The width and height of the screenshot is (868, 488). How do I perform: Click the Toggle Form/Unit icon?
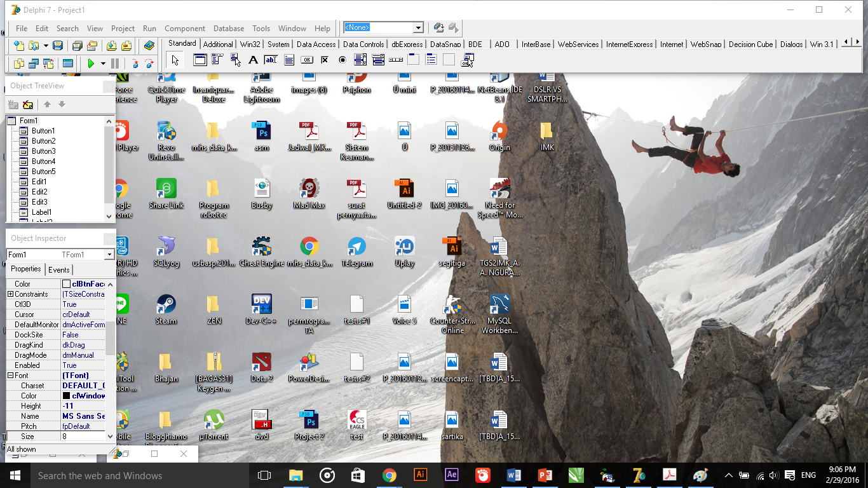48,64
